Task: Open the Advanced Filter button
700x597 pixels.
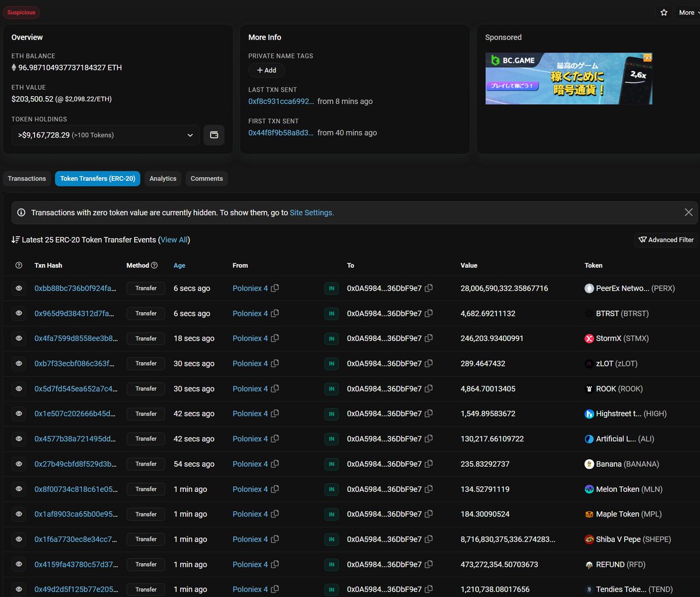Action: click(666, 240)
